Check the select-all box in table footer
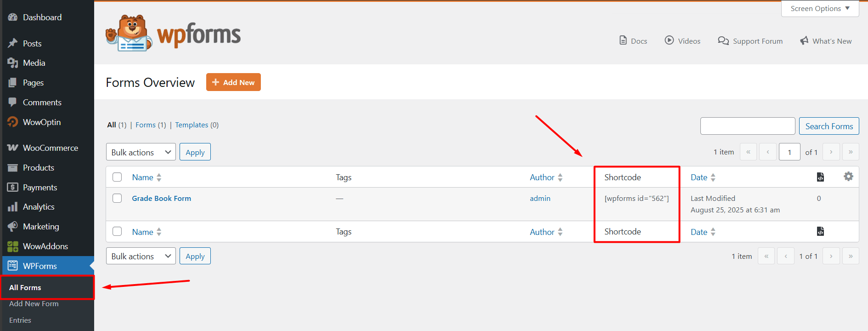This screenshot has height=331, width=868. (117, 231)
